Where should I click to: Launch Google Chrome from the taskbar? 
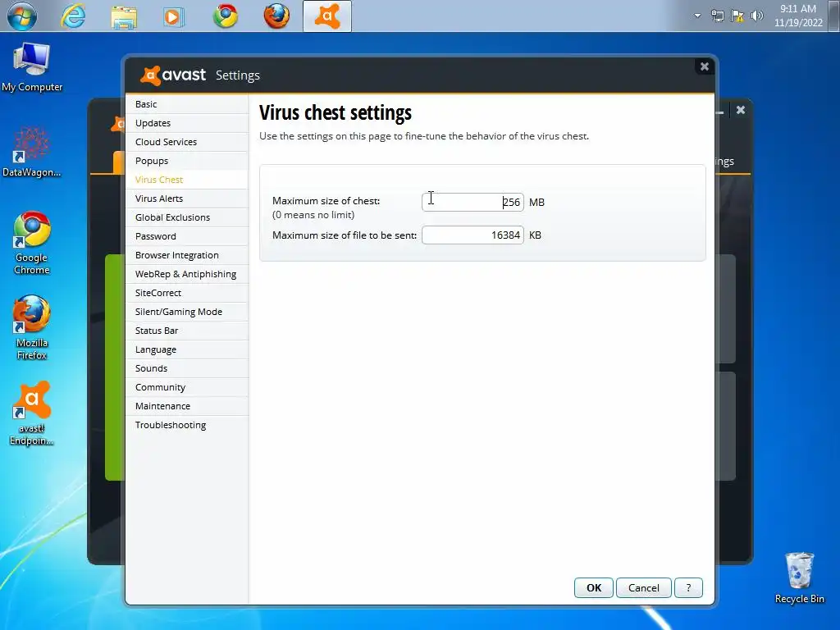tap(226, 16)
